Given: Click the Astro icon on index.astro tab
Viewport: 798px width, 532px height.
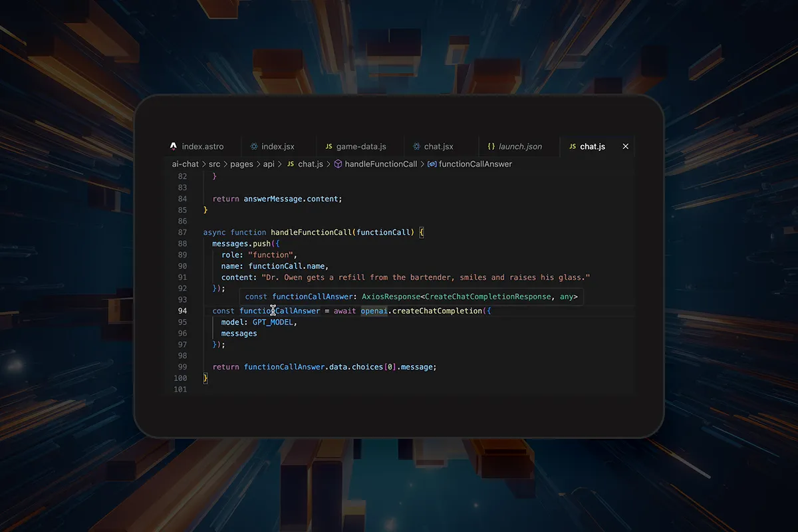Looking at the screenshot, I should [174, 146].
